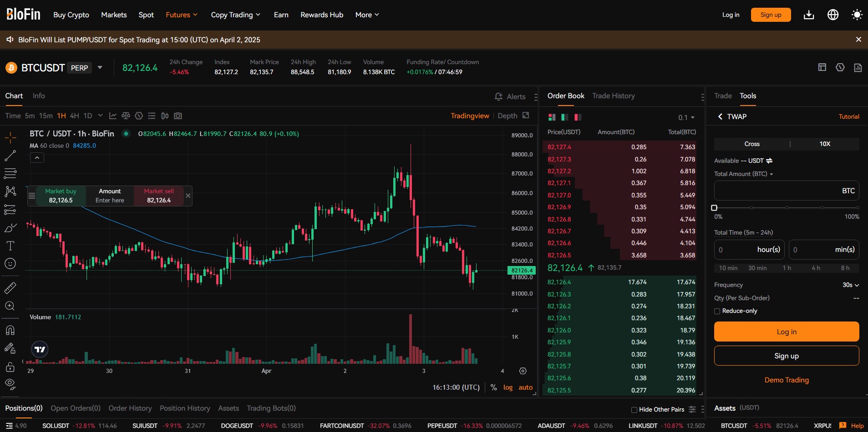Viewport: 868px width, 432px height.
Task: Select the Text annotation tool
Action: coord(10,246)
